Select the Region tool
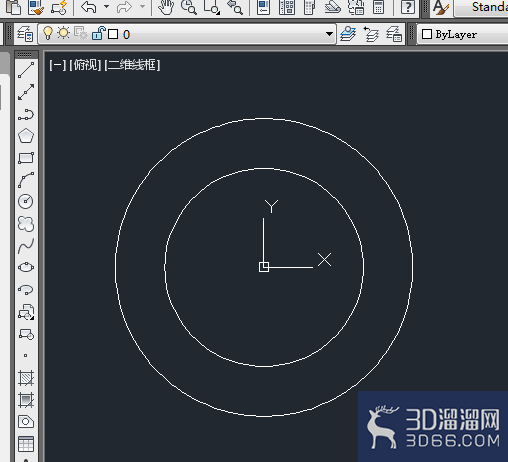Screen dimensions: 508x462 (26, 422)
